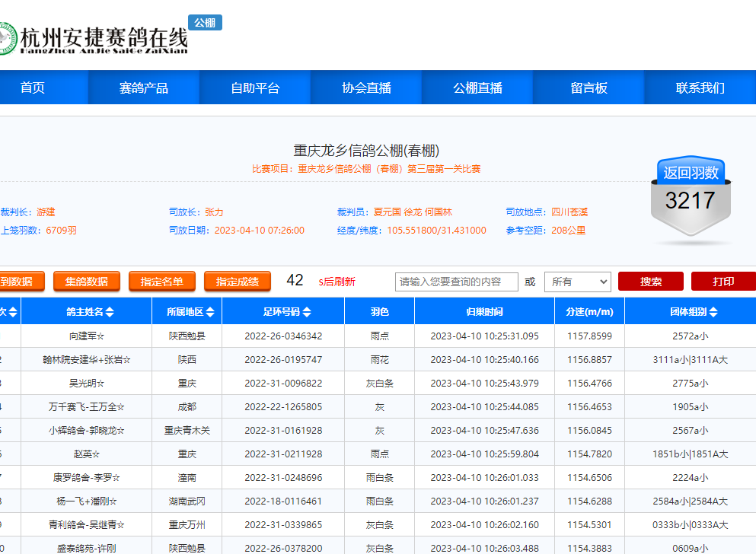Open 自助平台 navigation item
Screen dimensions: 756x554
(255, 88)
